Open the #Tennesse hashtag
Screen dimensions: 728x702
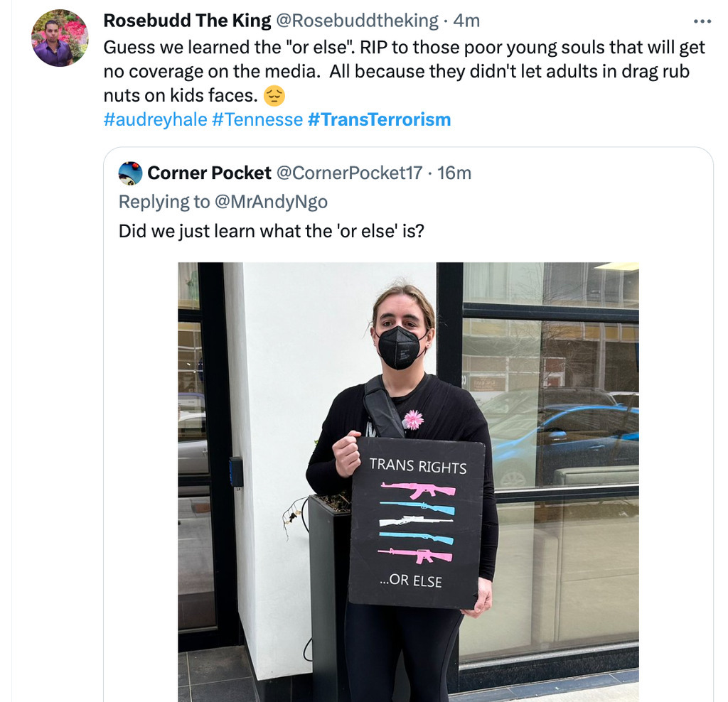[x=257, y=119]
